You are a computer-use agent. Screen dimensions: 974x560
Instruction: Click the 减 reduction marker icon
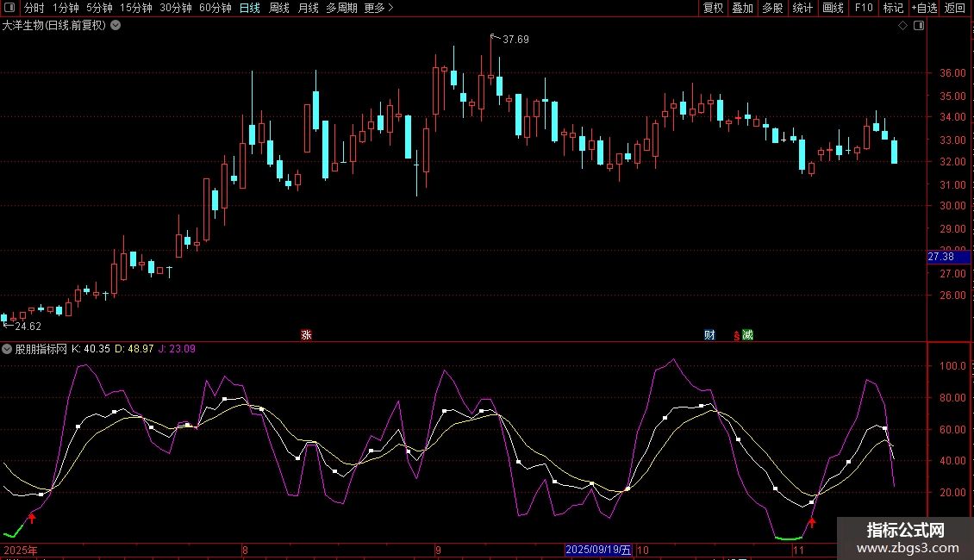[x=747, y=335]
